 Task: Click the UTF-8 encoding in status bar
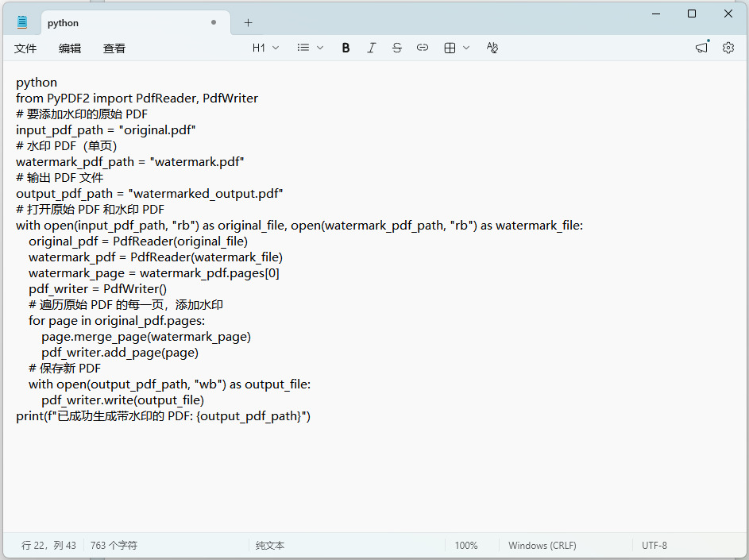coord(654,546)
